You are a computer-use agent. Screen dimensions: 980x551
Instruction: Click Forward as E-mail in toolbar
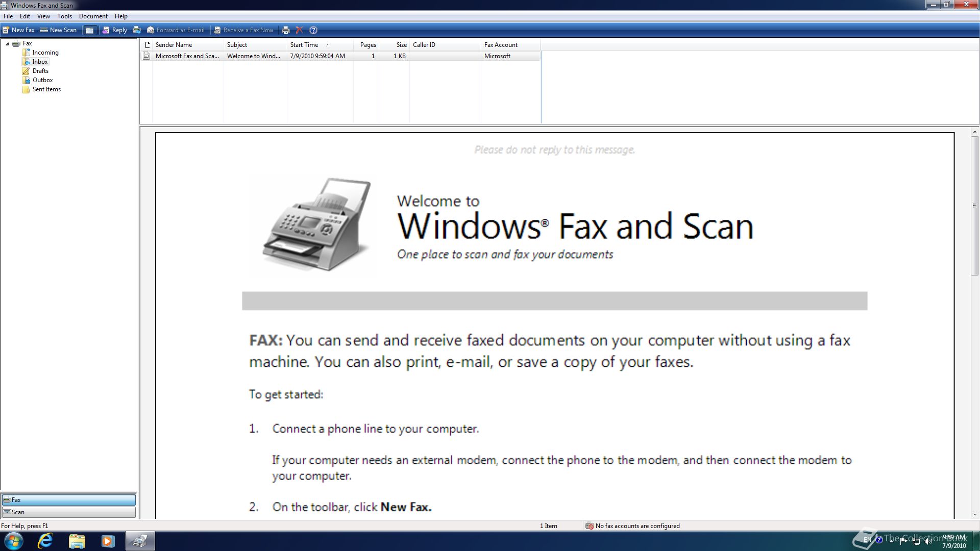coord(176,30)
